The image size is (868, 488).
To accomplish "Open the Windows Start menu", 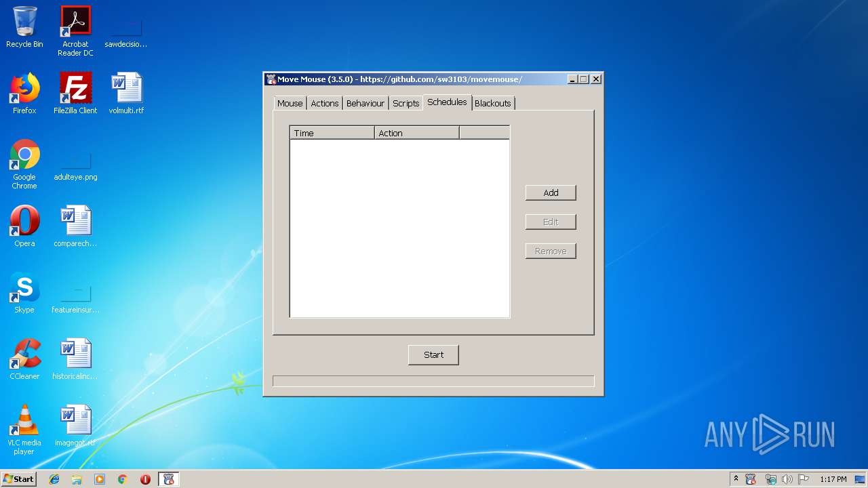I will click(x=19, y=479).
